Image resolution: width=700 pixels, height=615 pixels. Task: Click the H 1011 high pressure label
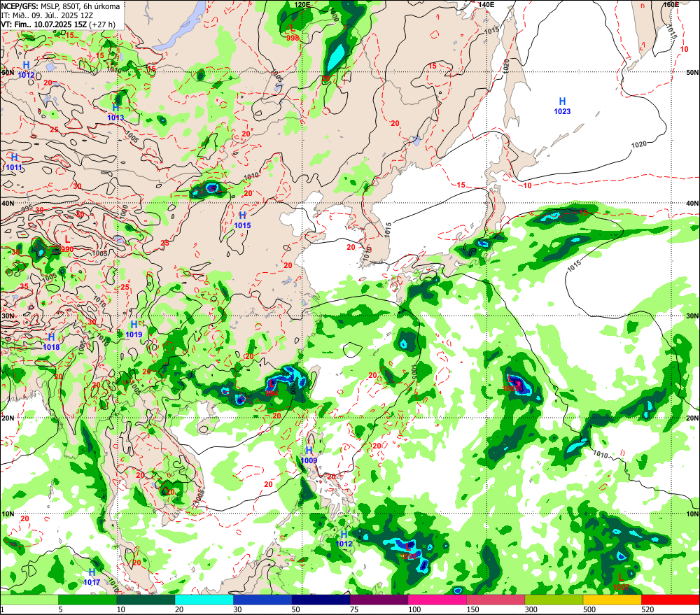(14, 162)
